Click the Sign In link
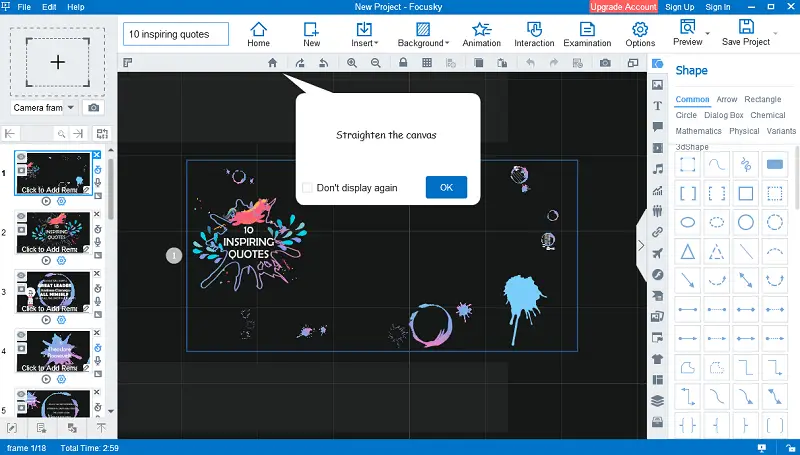800x455 pixels. point(717,7)
